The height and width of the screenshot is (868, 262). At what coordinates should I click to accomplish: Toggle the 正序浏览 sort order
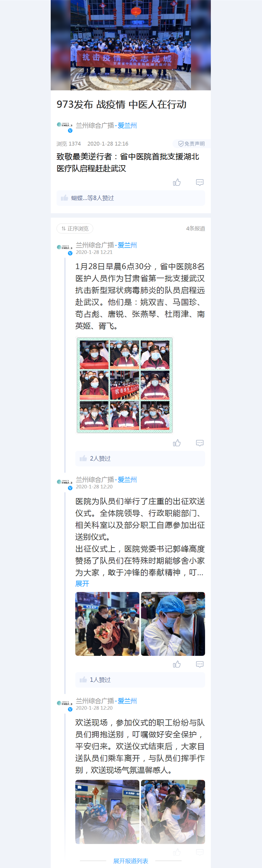tap(75, 228)
